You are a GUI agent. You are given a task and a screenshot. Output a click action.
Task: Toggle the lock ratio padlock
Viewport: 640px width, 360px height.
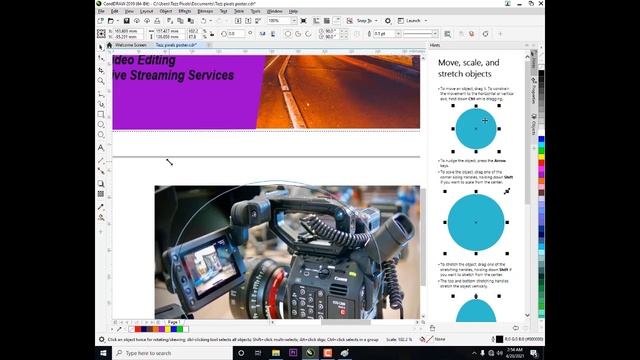click(212, 34)
